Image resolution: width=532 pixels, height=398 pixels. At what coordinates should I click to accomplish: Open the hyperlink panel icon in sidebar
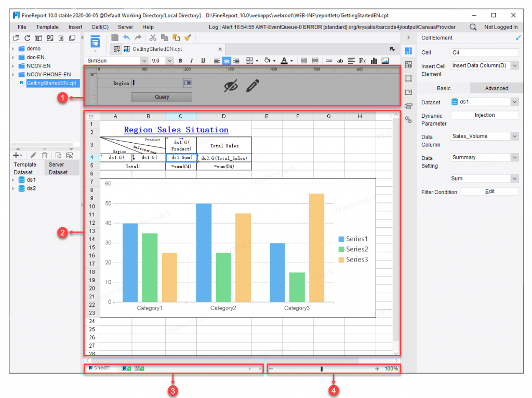click(408, 120)
